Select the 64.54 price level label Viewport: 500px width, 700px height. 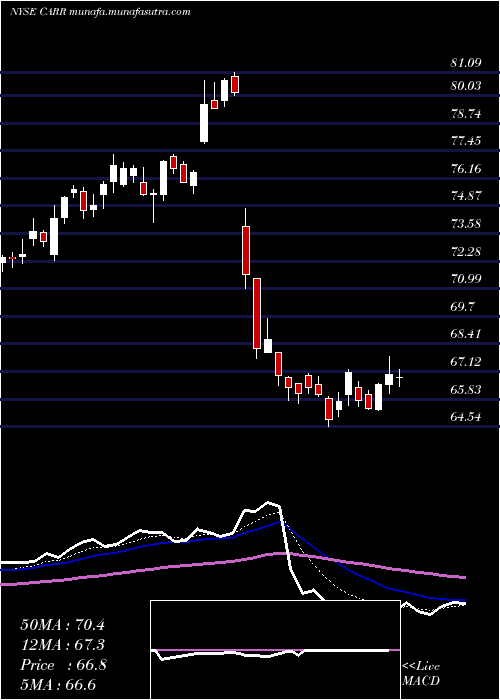[x=466, y=417]
